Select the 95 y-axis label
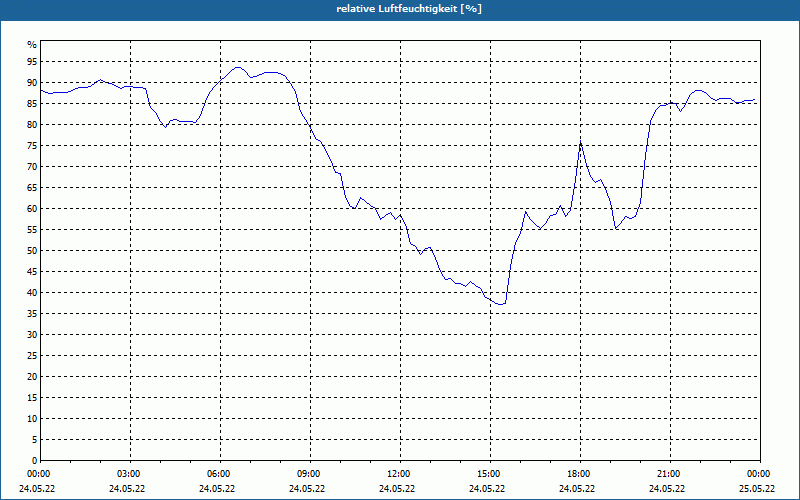800x500 pixels. (32, 62)
